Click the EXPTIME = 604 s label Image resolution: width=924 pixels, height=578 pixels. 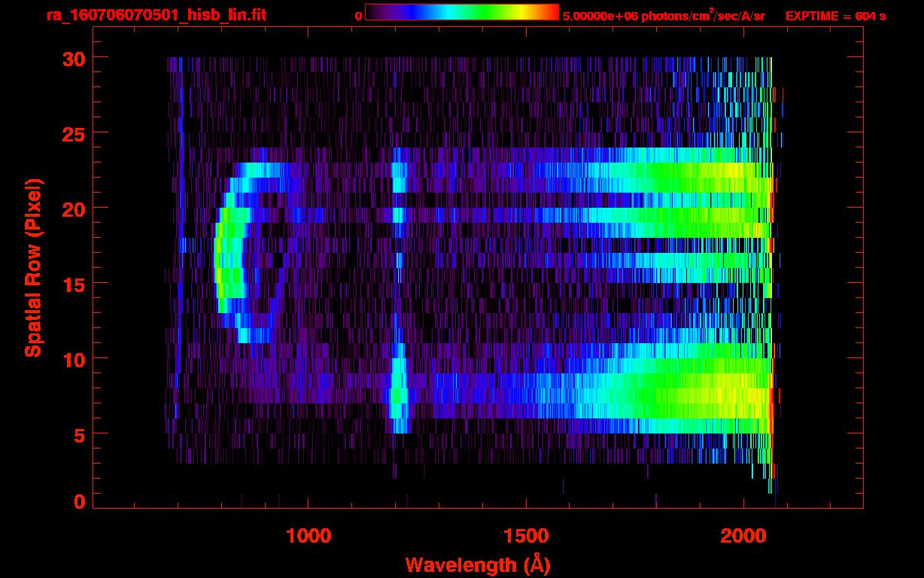(835, 16)
